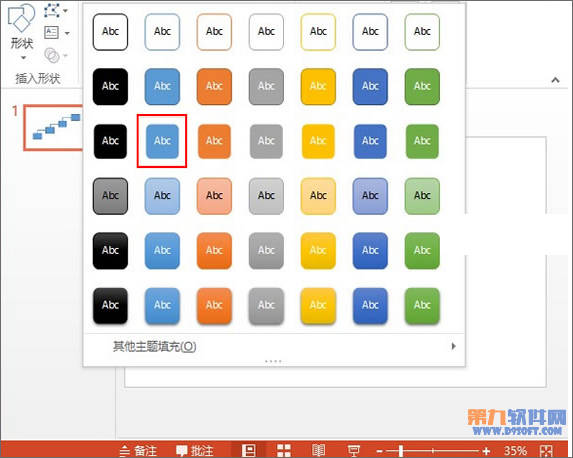Select the pale silver-gray subtle Abc style
Screen dimensions: 573x458
266,196
